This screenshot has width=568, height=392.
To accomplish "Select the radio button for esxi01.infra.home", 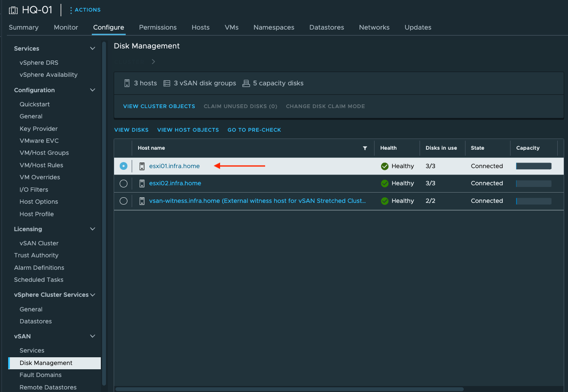I will click(124, 166).
